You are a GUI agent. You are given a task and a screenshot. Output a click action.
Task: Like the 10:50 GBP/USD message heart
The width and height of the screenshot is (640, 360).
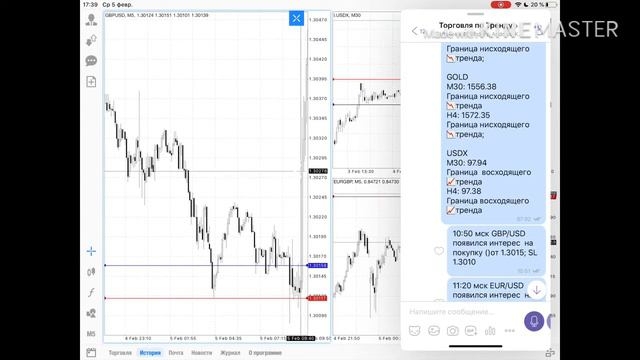(x=439, y=251)
